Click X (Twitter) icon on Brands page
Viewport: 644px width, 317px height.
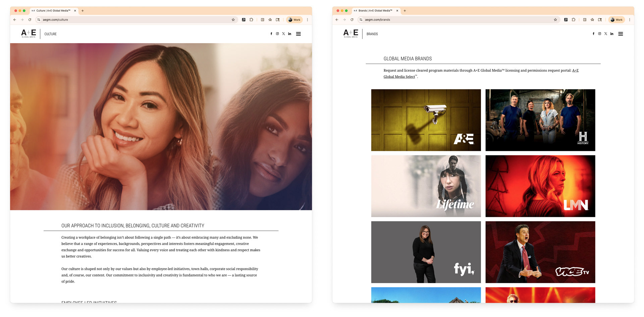[606, 34]
